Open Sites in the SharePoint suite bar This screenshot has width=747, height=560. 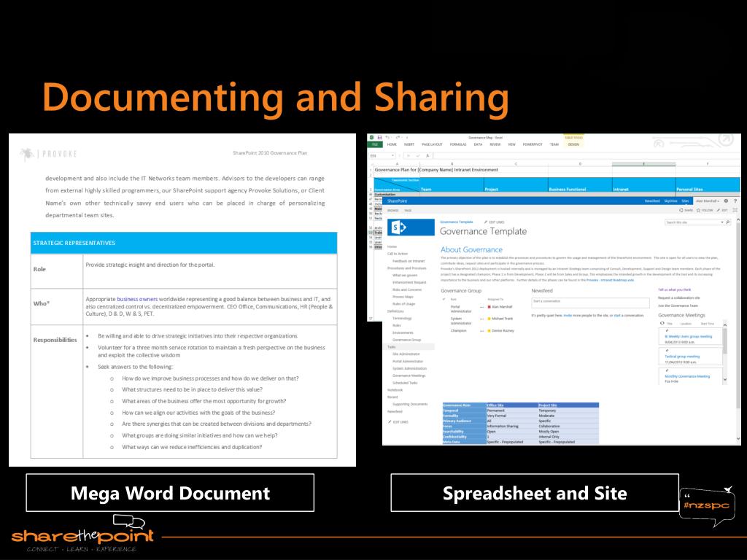685,201
